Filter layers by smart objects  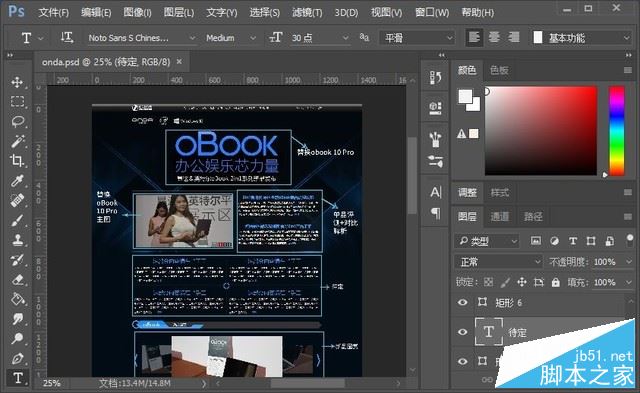[609, 241]
